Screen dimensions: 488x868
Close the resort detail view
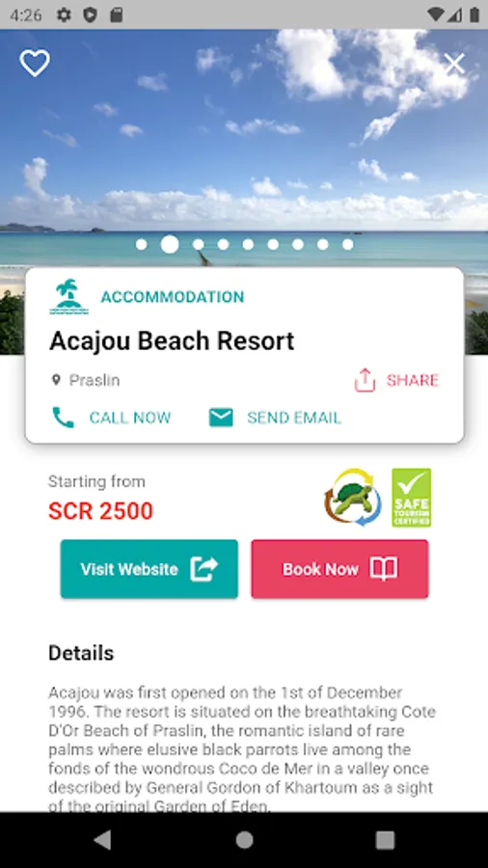pos(455,65)
